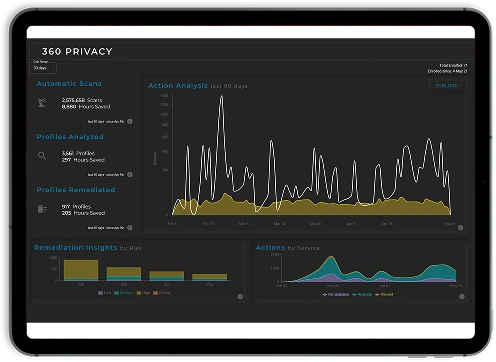Toggle the Medium risk legend item
The width and height of the screenshot is (496, 362).
coord(123,293)
